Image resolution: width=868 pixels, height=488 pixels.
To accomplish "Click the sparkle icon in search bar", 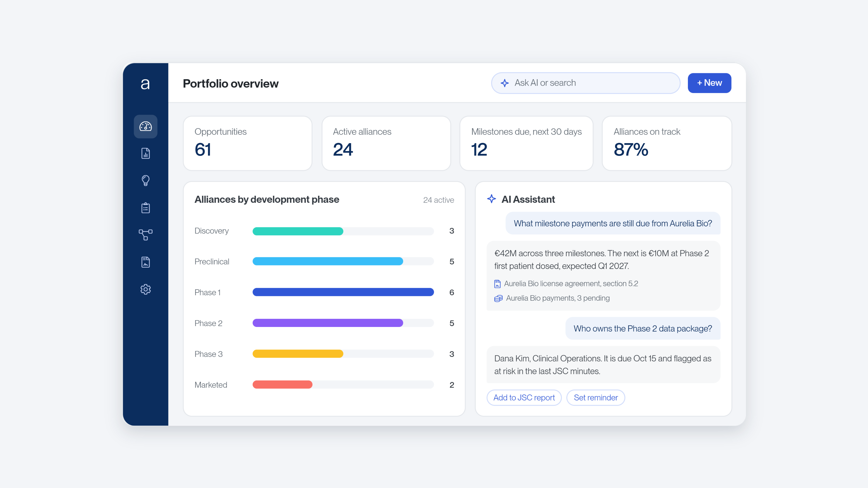I will [x=505, y=83].
